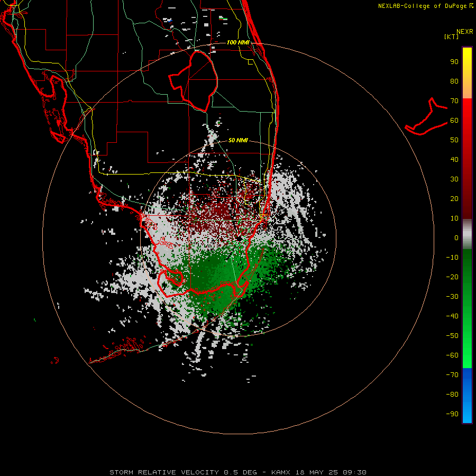Click the -10 scale value
Screen dimensions: 476x476
[452, 258]
